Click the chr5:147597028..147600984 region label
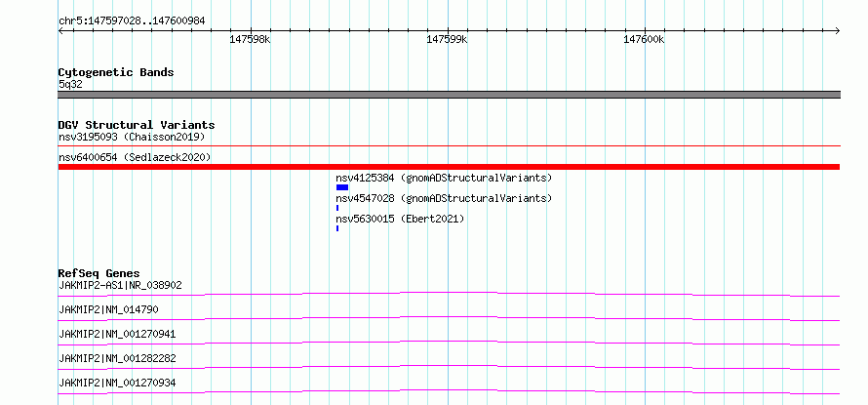This screenshot has width=868, height=405. coord(132,20)
